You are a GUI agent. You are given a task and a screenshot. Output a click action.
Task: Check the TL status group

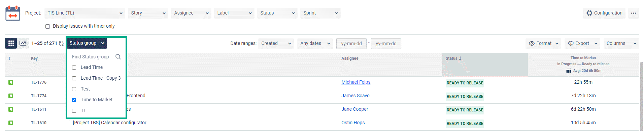[x=74, y=111]
